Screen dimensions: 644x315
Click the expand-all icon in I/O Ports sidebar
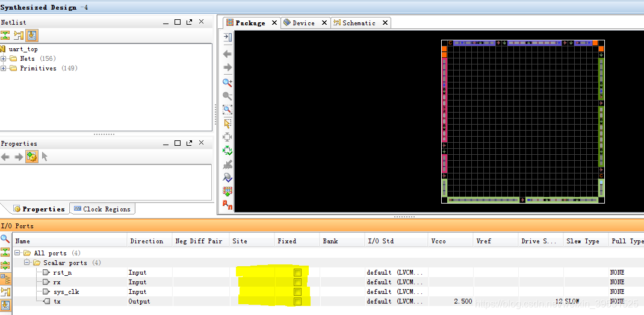coord(5,265)
